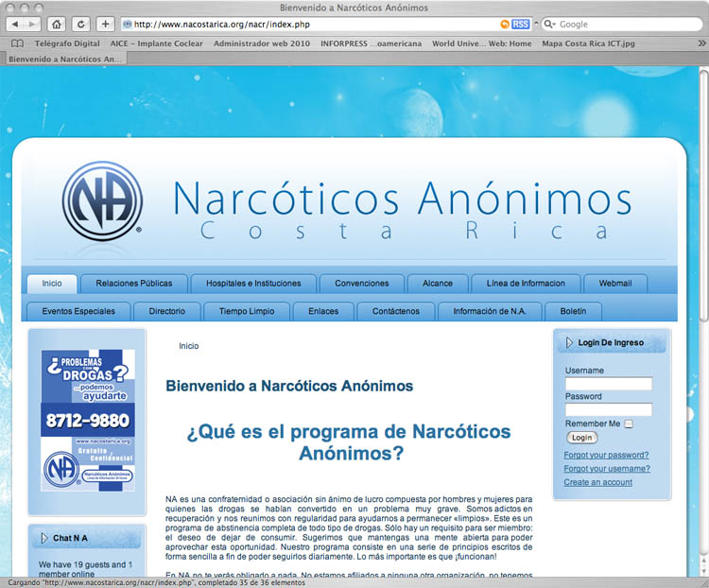Image resolution: width=709 pixels, height=588 pixels.
Task: Open the Alcance tab
Action: (438, 284)
